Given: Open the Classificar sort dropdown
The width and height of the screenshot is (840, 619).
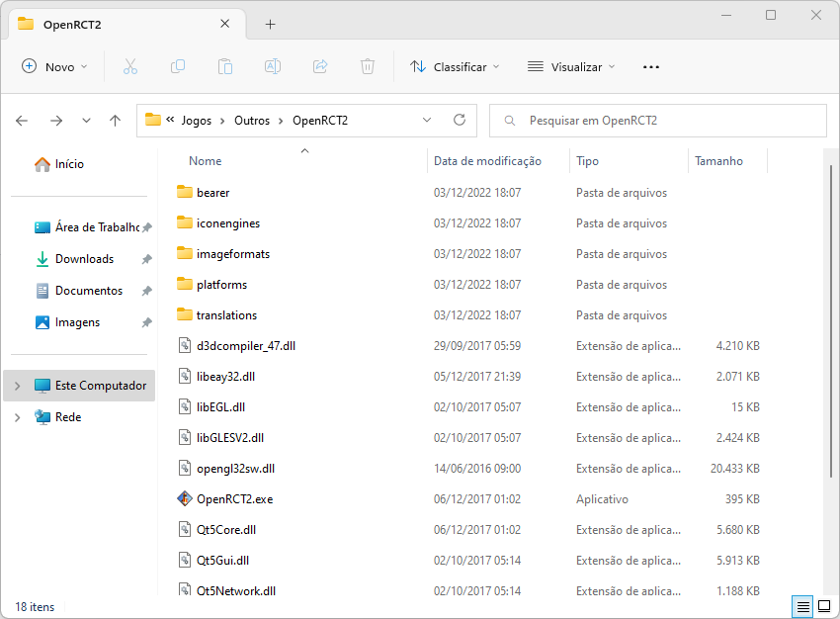Looking at the screenshot, I should (455, 67).
